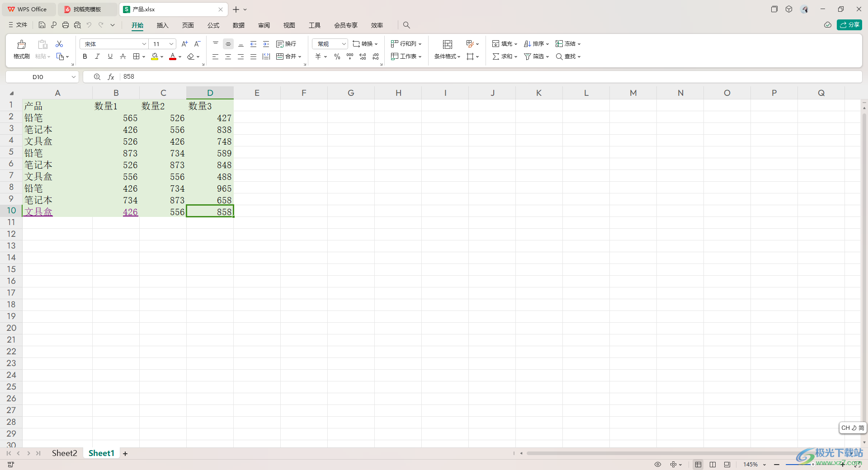Click the AutoSum (求和) button
This screenshot has width=868, height=470.
(505, 56)
